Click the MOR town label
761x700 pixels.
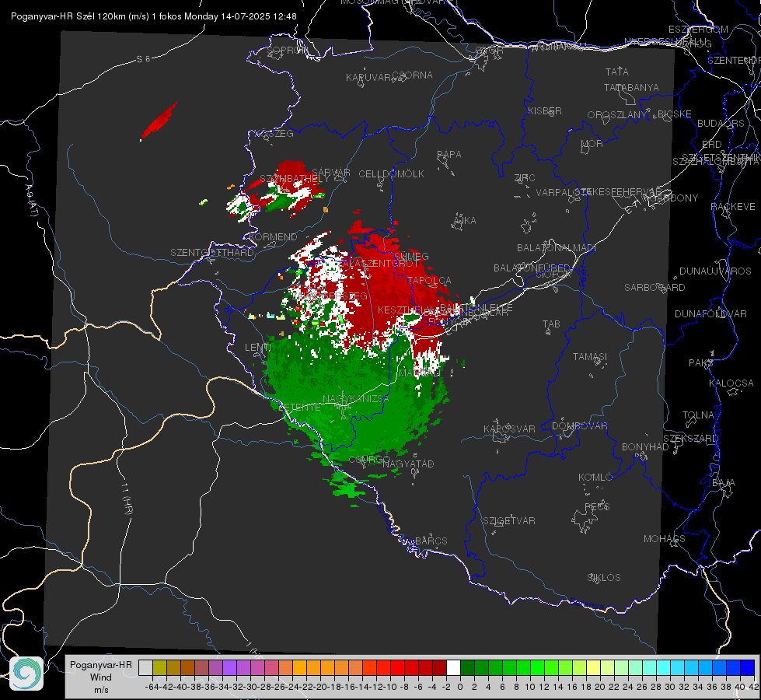[592, 144]
